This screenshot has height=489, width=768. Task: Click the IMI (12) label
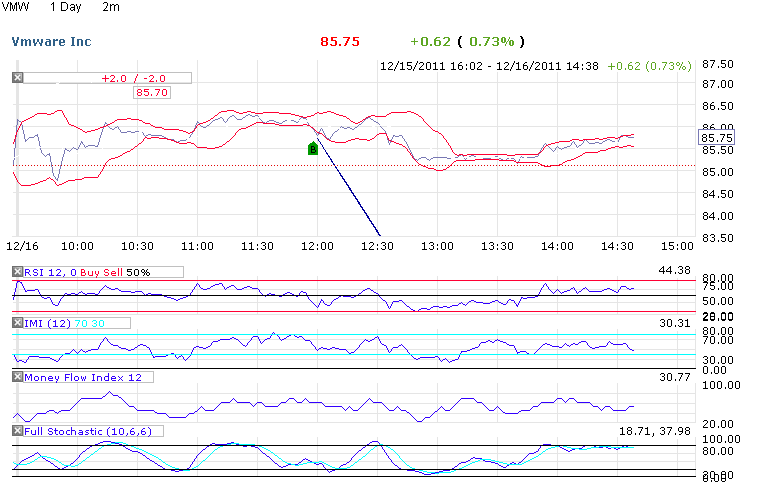pos(48,323)
